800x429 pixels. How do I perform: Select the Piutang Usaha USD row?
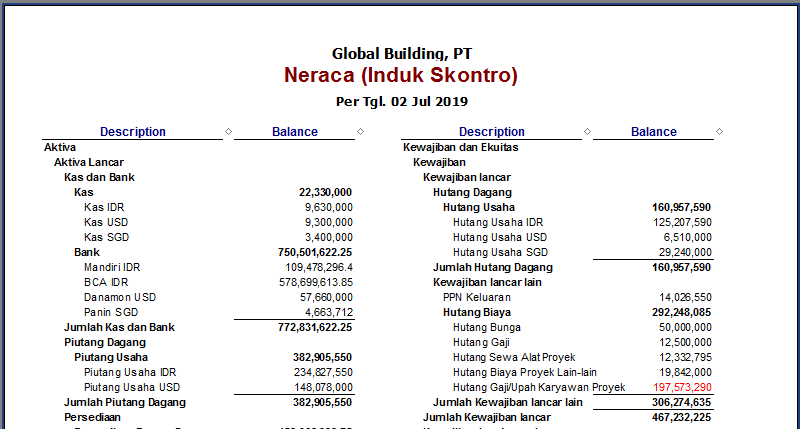point(130,387)
